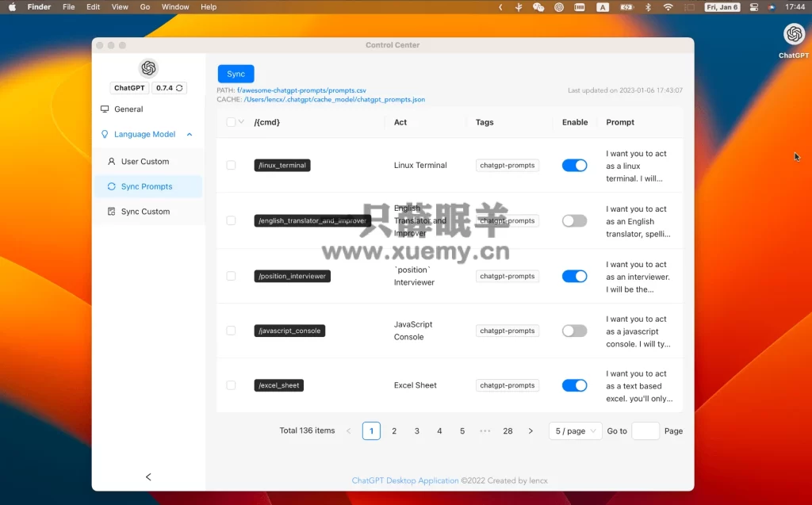The width and height of the screenshot is (812, 505).
Task: Click the Language Model lightbulb icon
Action: click(105, 134)
